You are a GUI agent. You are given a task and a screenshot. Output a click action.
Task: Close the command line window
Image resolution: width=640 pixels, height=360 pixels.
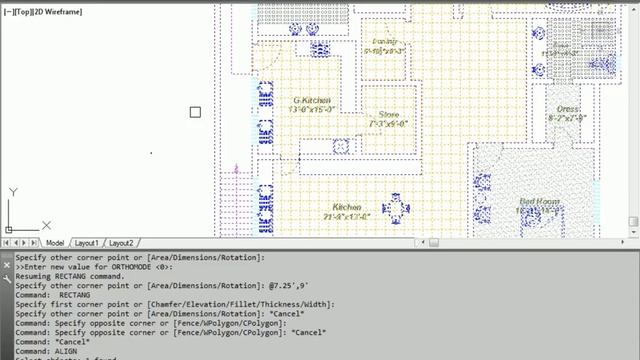7,265
